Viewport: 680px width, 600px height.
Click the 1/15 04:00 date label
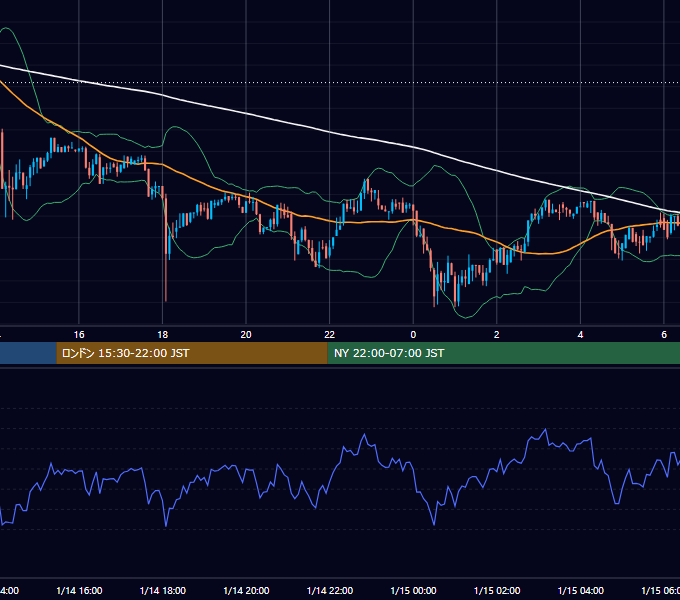point(581,590)
